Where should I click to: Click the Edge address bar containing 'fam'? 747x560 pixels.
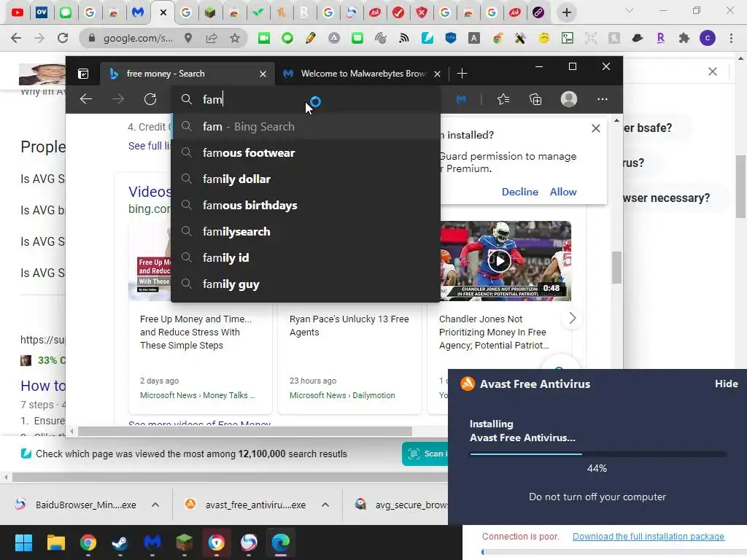(x=306, y=99)
